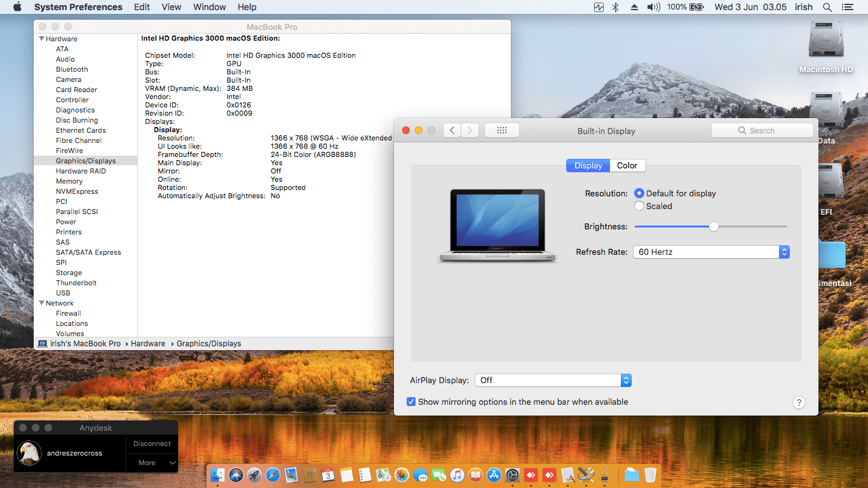Uncheck Show mirroring options checkbox
868x488 pixels.
tap(411, 402)
